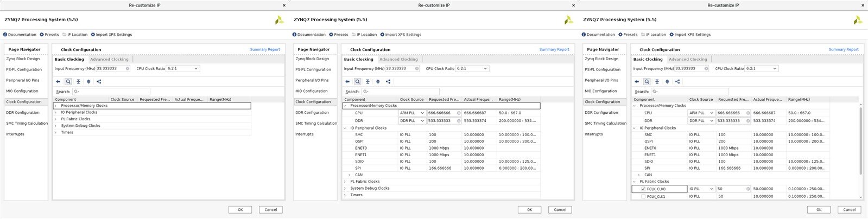Open IP Location in the left dialog
The width and height of the screenshot is (868, 219).
(x=75, y=35)
